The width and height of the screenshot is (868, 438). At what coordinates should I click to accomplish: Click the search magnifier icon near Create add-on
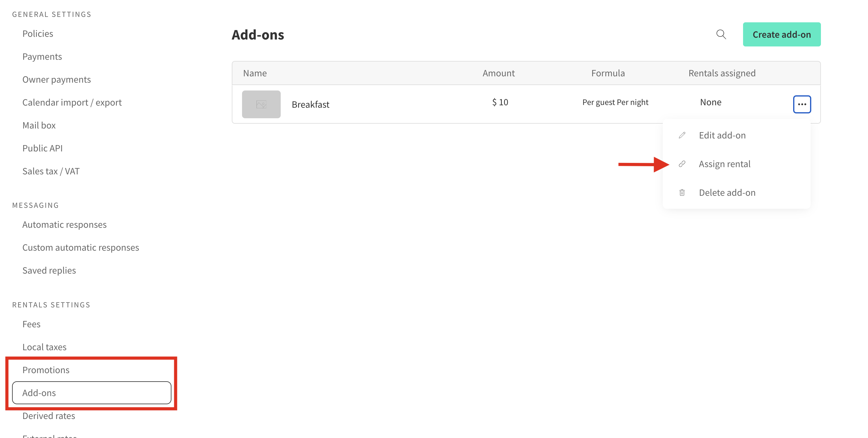pos(721,34)
